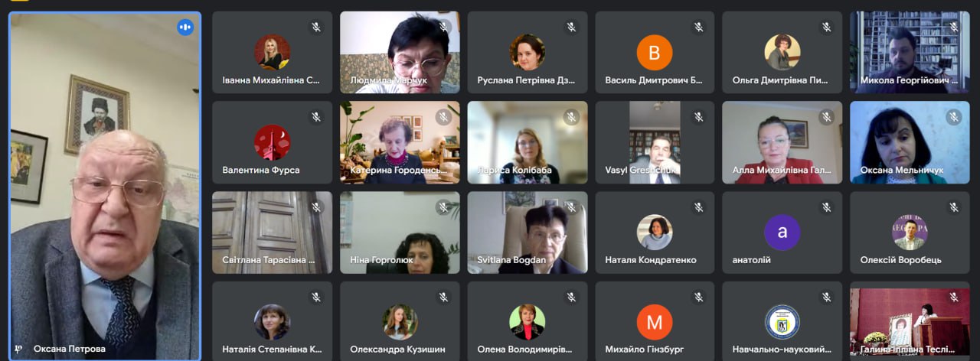Open Галина Іллівна Теслі's video tile
The image size is (980, 361).
(910, 322)
